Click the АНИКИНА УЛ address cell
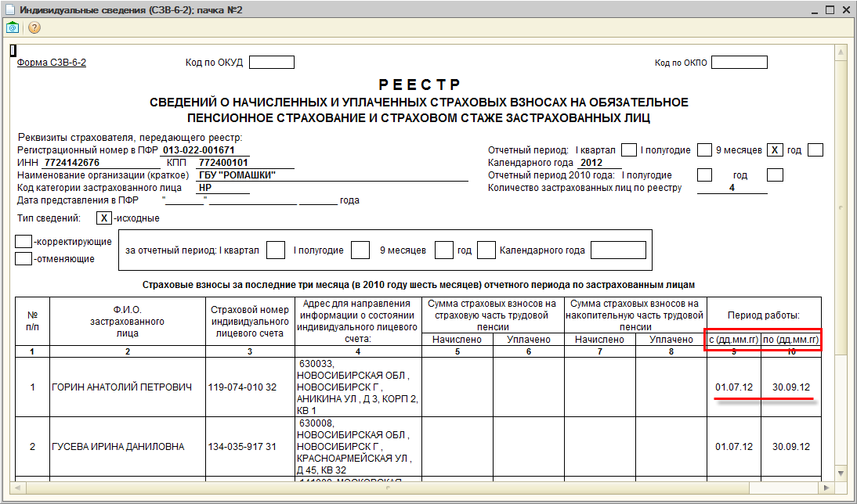 click(x=358, y=387)
